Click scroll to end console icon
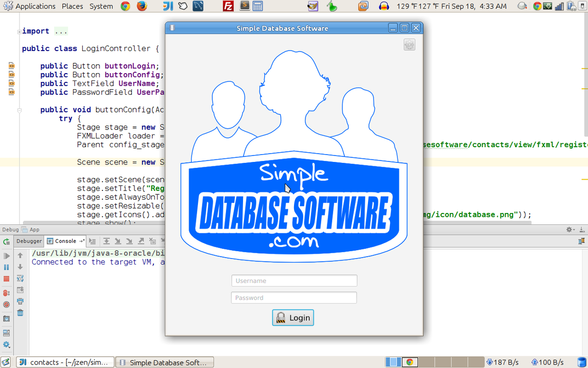The height and width of the screenshot is (368, 588). 20,289
